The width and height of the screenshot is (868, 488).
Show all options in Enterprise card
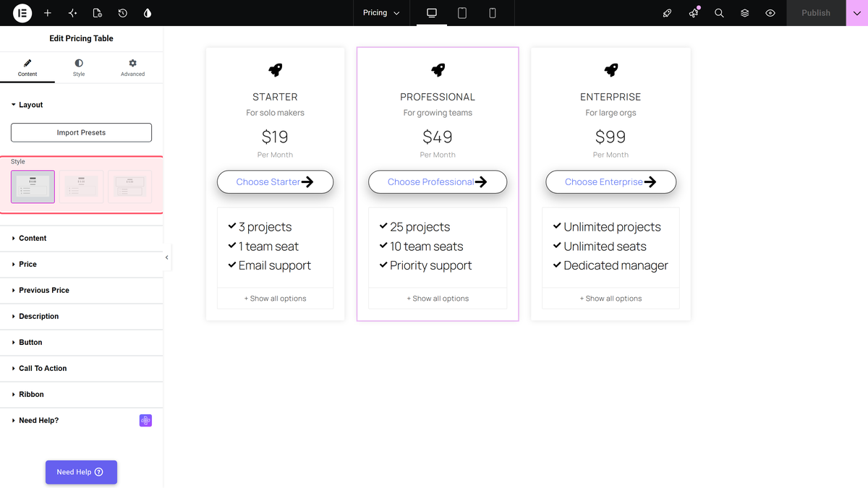610,299
